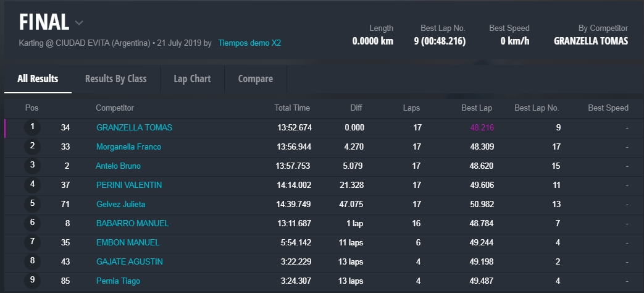Image resolution: width=644 pixels, height=293 pixels.
Task: Open competitor GRANZELLA TOMAS in results
Action: 134,127
